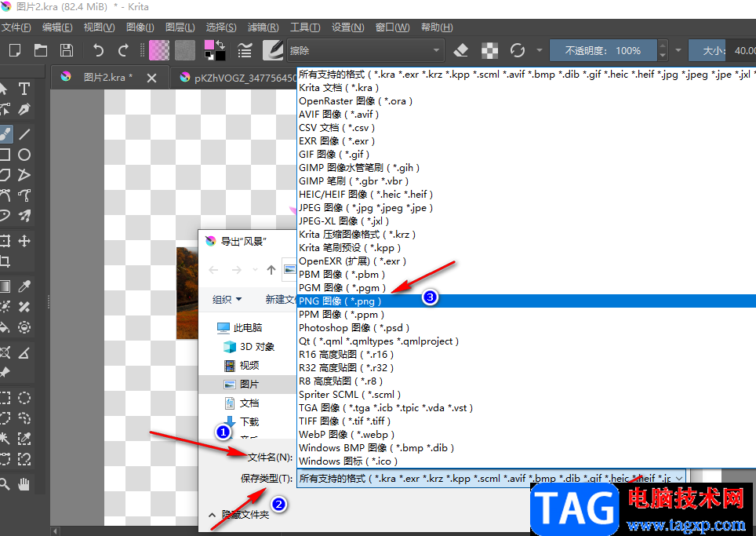
Task: Click the open file folder icon
Action: click(41, 50)
